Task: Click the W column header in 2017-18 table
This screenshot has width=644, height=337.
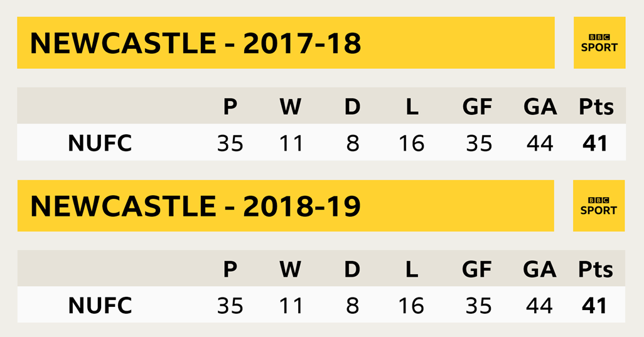Action: 291,107
